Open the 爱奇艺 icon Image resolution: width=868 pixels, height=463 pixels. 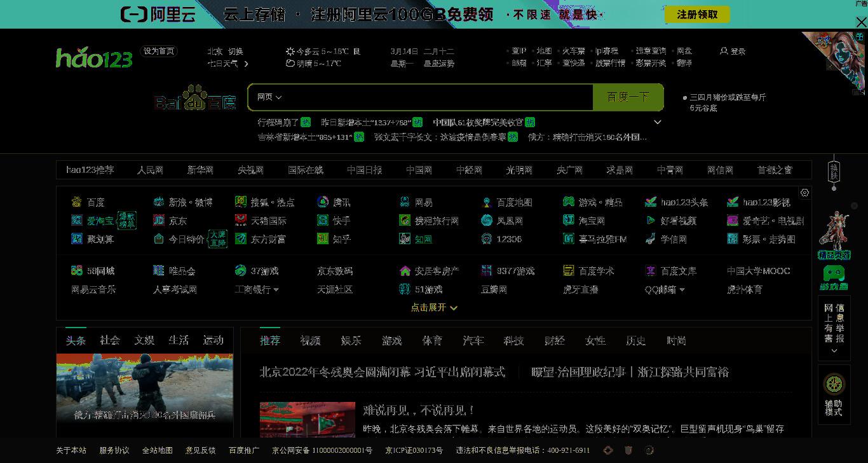[x=733, y=221]
